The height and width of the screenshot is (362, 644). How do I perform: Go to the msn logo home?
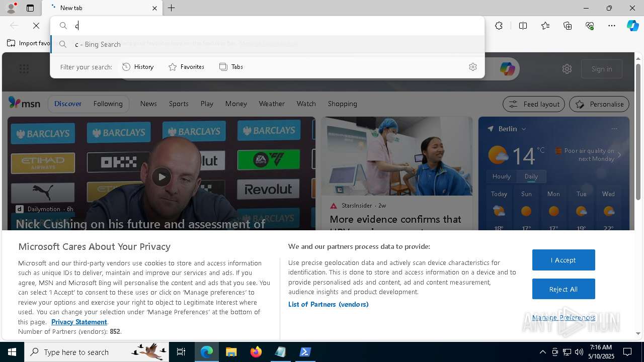pyautogui.click(x=24, y=103)
